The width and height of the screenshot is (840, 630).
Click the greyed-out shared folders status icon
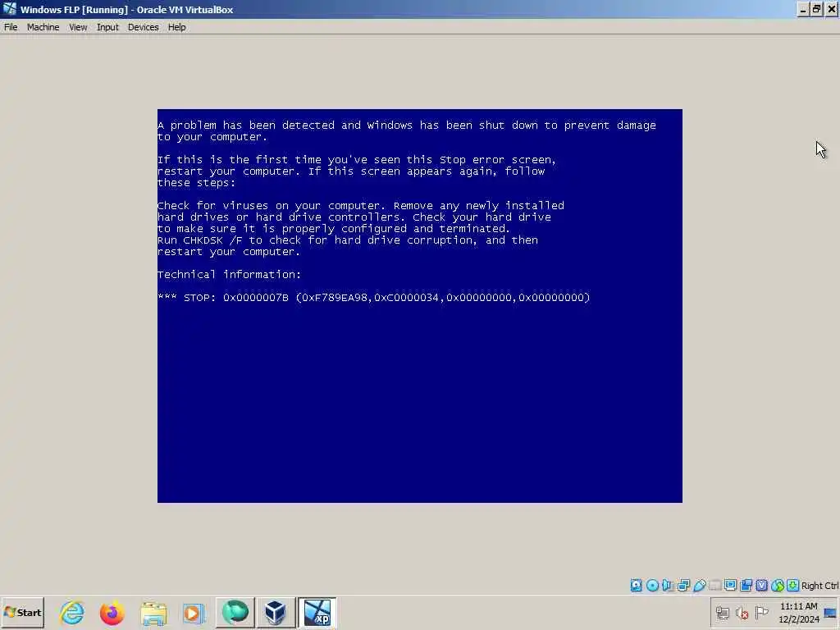tap(714, 585)
